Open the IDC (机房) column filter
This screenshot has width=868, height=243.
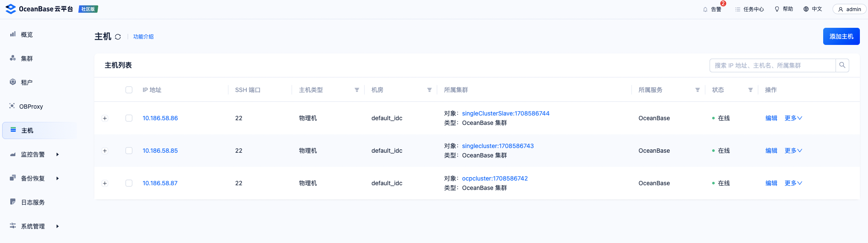[x=430, y=90]
